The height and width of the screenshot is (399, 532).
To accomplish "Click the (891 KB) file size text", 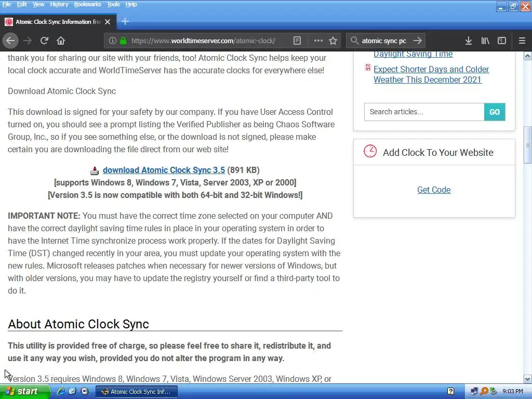I will (243, 170).
